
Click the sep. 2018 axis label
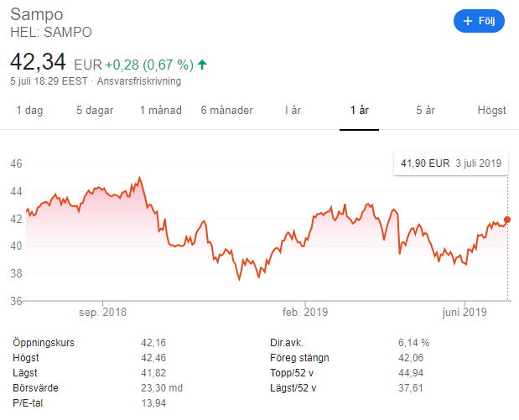[102, 312]
